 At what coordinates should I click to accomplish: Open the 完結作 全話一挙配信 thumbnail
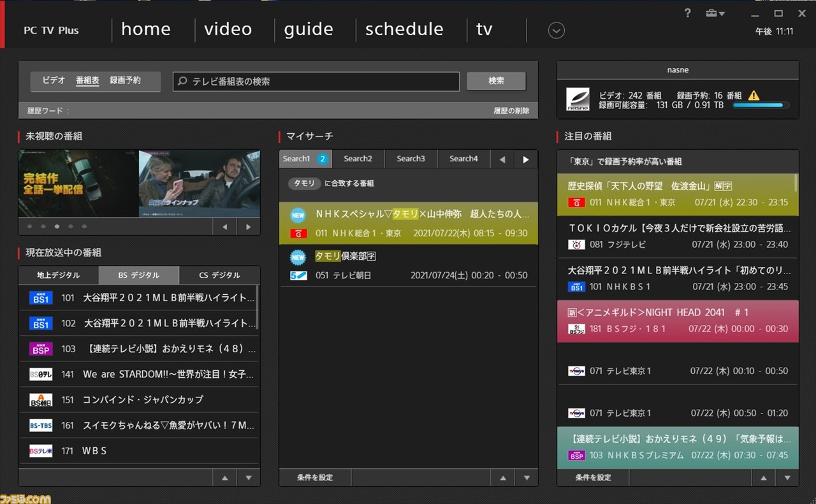pos(78,184)
